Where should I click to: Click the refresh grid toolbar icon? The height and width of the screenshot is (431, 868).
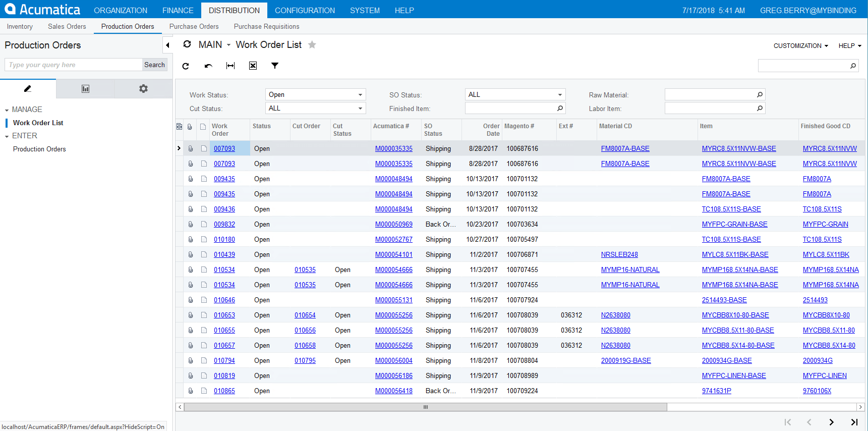coord(186,66)
